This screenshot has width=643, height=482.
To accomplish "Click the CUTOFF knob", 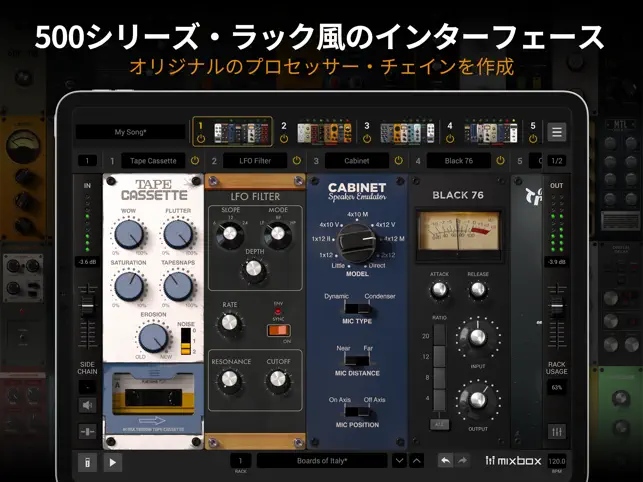I will [278, 379].
